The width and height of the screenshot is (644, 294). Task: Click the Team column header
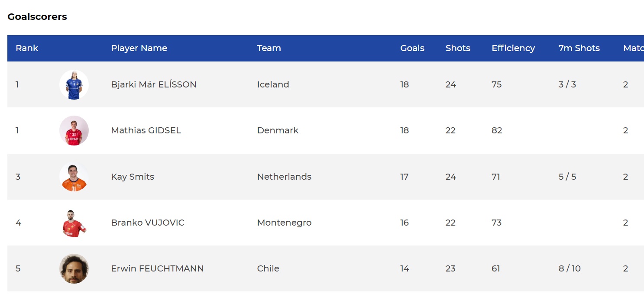269,48
